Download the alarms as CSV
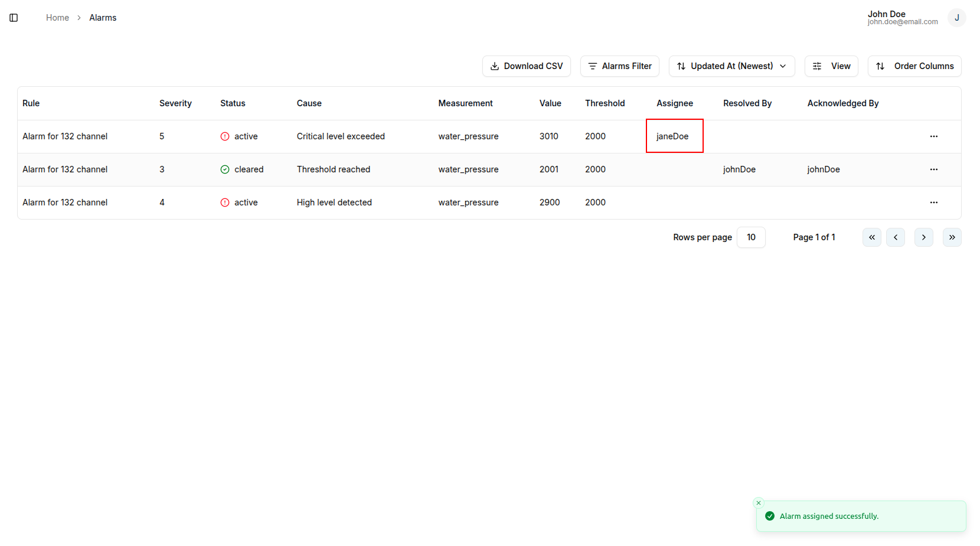 click(x=526, y=66)
